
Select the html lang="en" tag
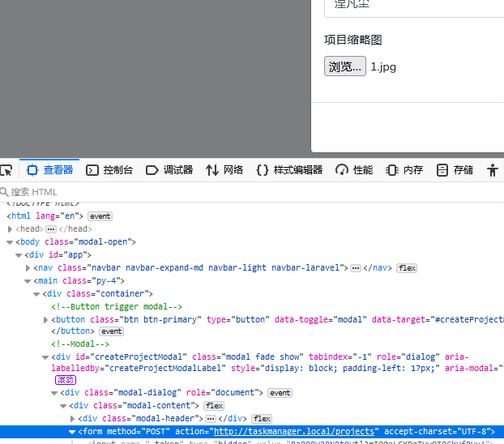tap(45, 216)
